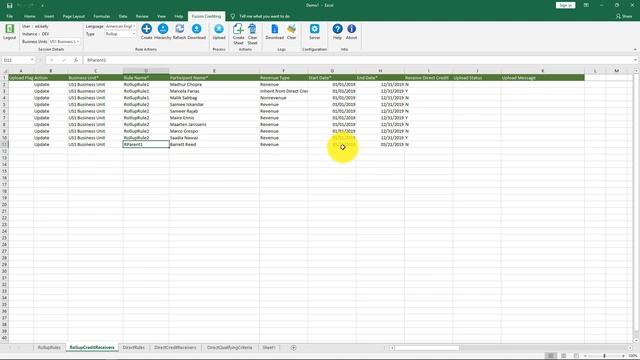Select the 'Participant Name*' header cell
640x360 pixels.
[214, 78]
